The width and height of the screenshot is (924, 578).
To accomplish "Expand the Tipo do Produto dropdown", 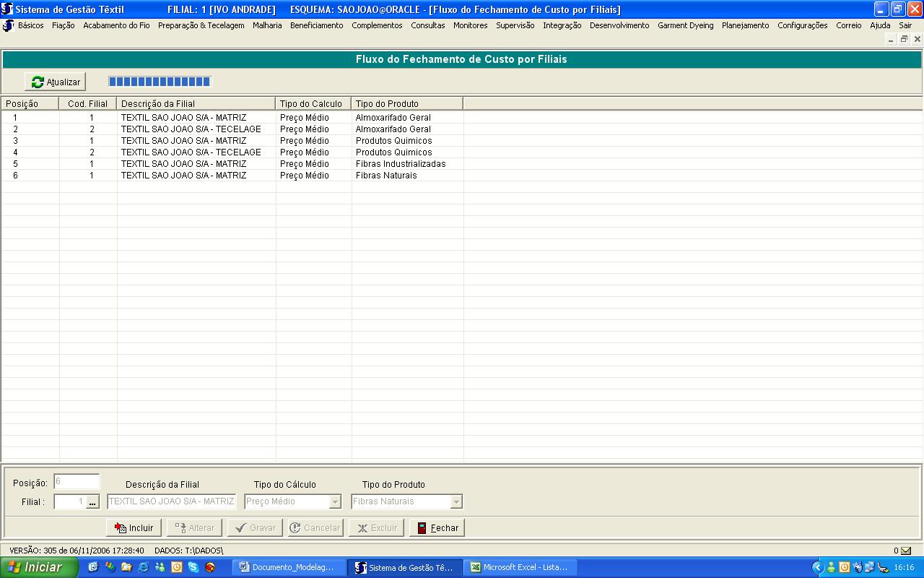I will (x=456, y=501).
